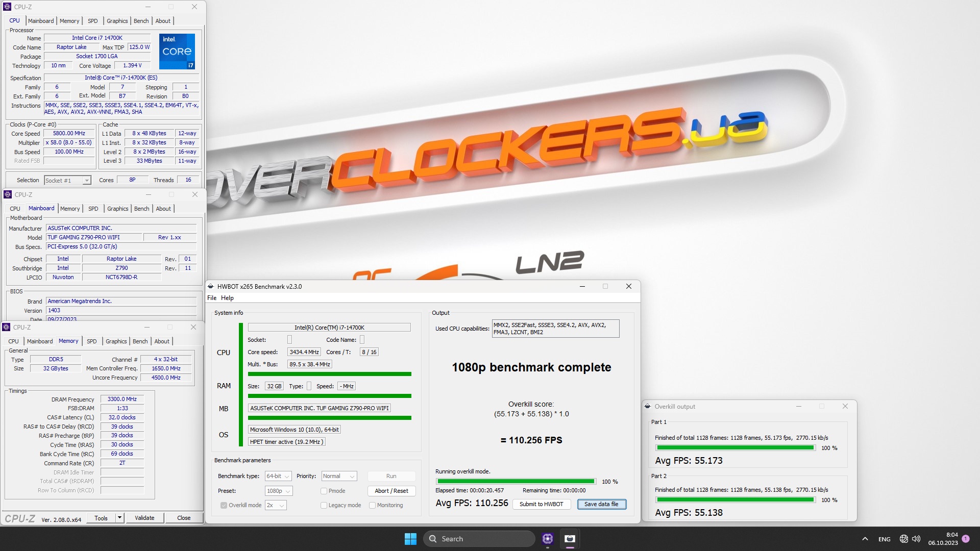Click Save data file button
This screenshot has height=551, width=980.
pos(601,504)
